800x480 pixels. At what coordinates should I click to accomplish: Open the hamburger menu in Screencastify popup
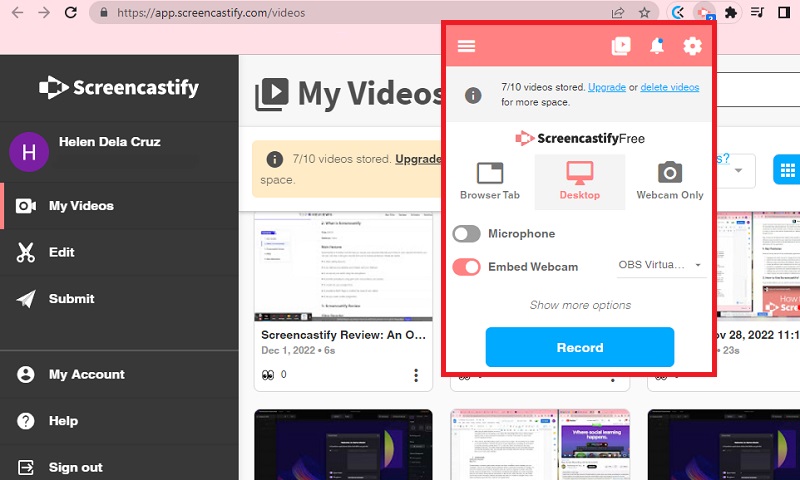click(466, 46)
